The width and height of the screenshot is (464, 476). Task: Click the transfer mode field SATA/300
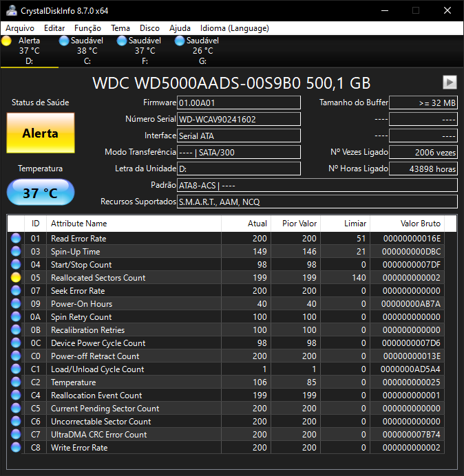point(239,152)
